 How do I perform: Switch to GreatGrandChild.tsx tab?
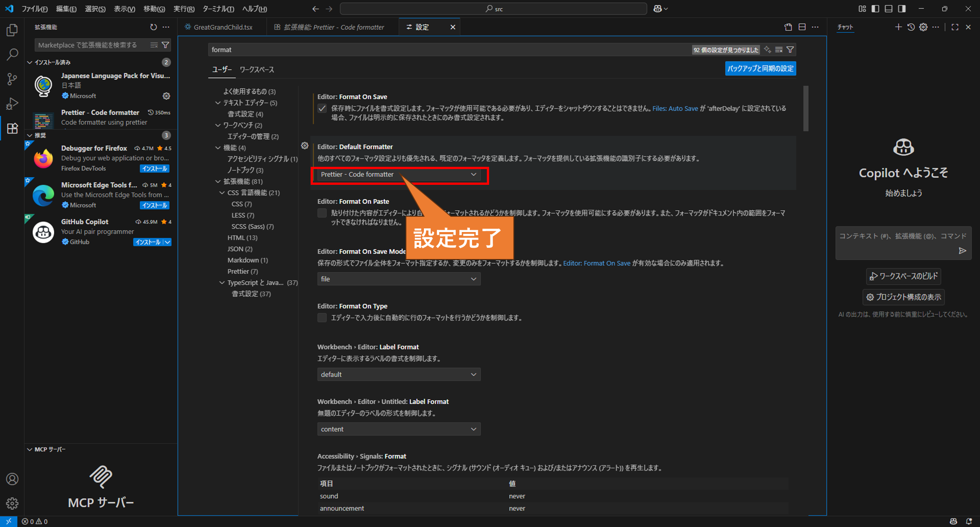point(222,27)
